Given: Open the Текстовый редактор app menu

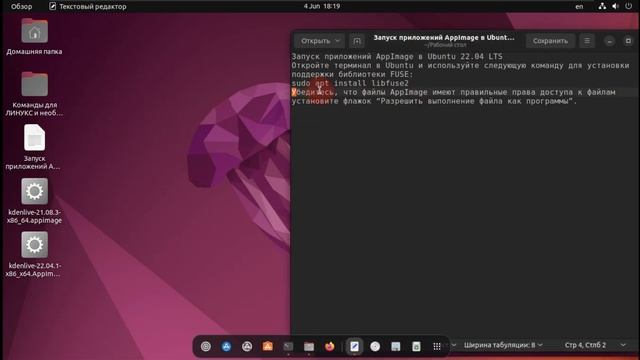Looking at the screenshot, I should coord(88,7).
